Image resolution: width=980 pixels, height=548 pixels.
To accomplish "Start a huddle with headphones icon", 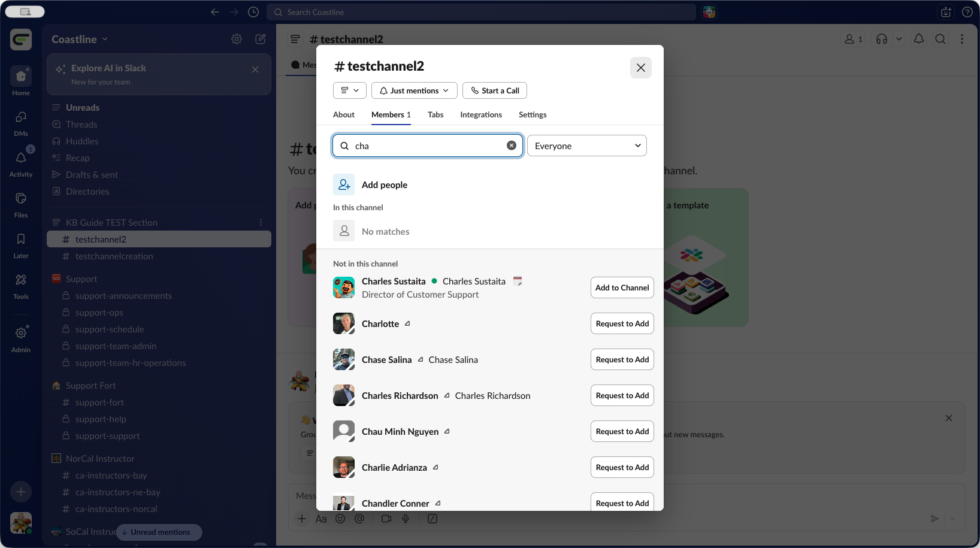I will click(882, 39).
